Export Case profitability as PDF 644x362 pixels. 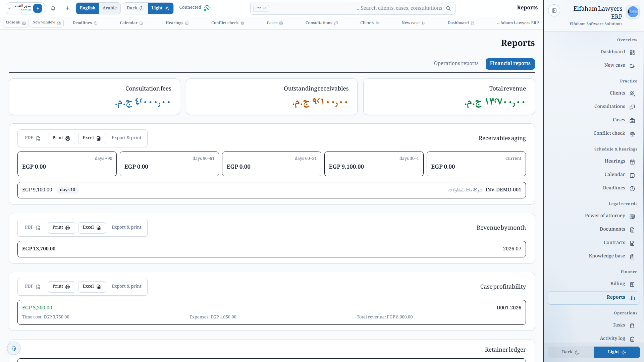click(x=33, y=287)
